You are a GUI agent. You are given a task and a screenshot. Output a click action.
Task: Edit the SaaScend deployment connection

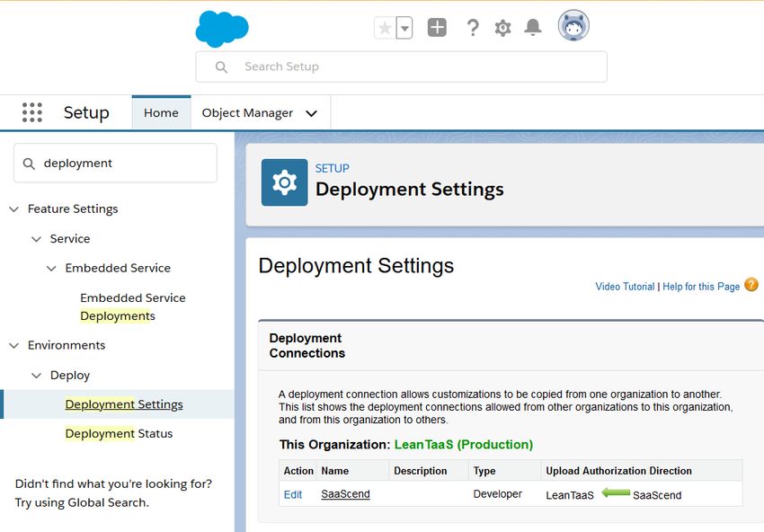(293, 494)
